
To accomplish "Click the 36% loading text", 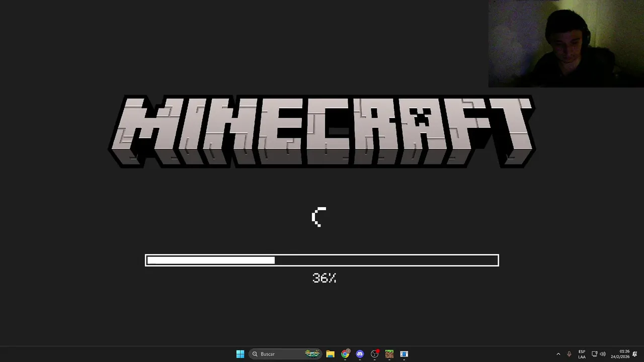I will [324, 278].
